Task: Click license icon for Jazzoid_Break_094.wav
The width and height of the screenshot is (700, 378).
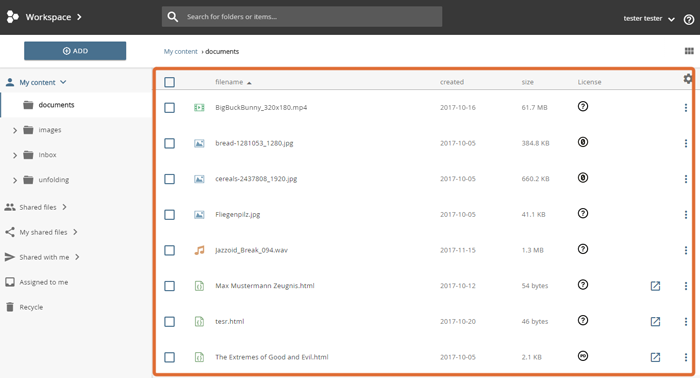Action: click(x=583, y=249)
